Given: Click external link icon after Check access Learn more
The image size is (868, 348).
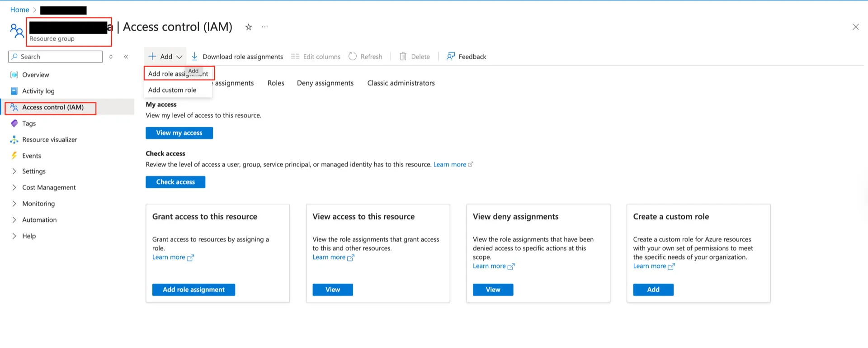Looking at the screenshot, I should 471,164.
